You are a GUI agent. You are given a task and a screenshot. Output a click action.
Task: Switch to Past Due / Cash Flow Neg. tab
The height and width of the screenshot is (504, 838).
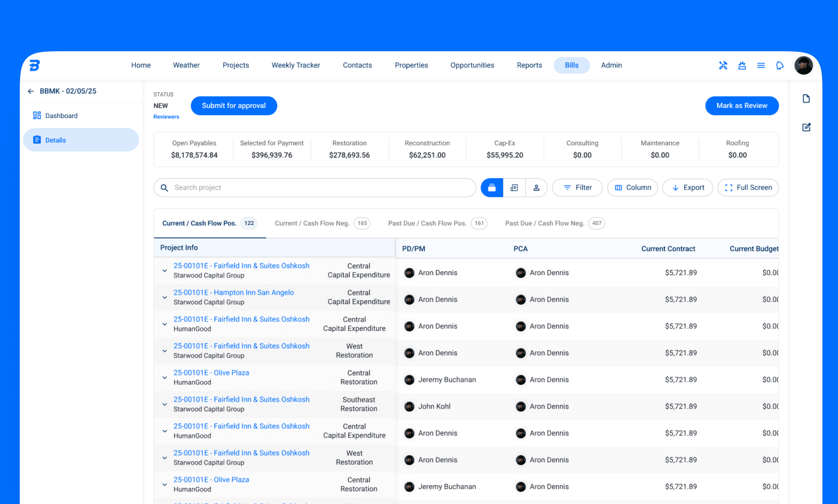555,223
